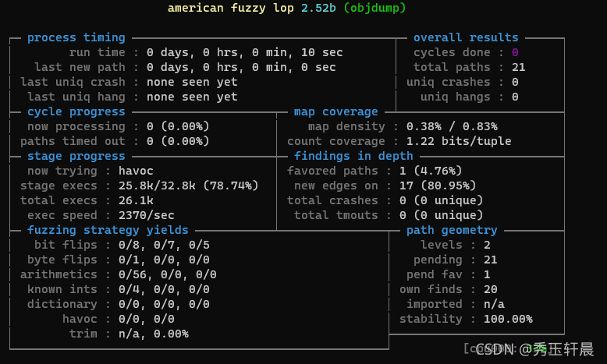Click the version number 2.52b
607x364 pixels.
[x=318, y=8]
